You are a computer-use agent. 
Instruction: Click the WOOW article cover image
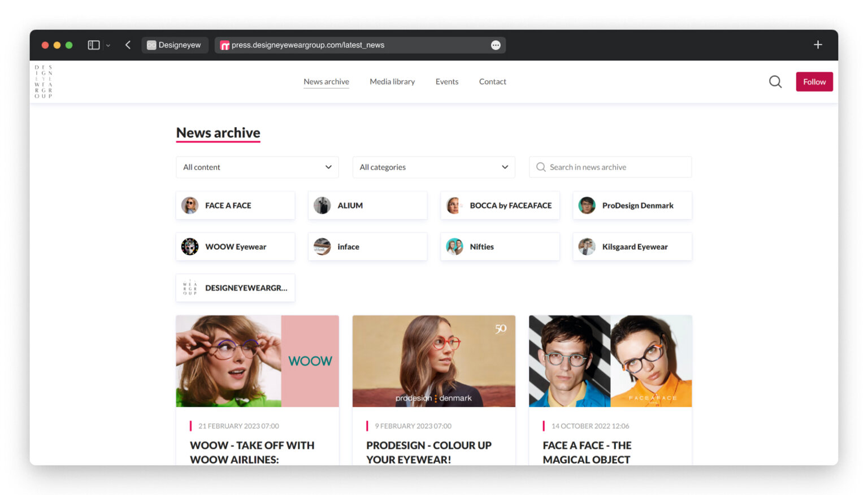point(257,361)
